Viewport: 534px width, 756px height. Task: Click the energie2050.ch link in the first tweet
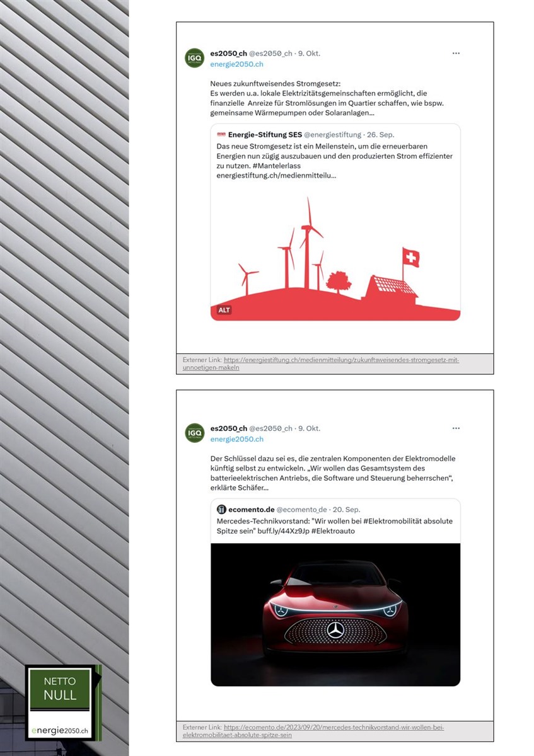(236, 64)
